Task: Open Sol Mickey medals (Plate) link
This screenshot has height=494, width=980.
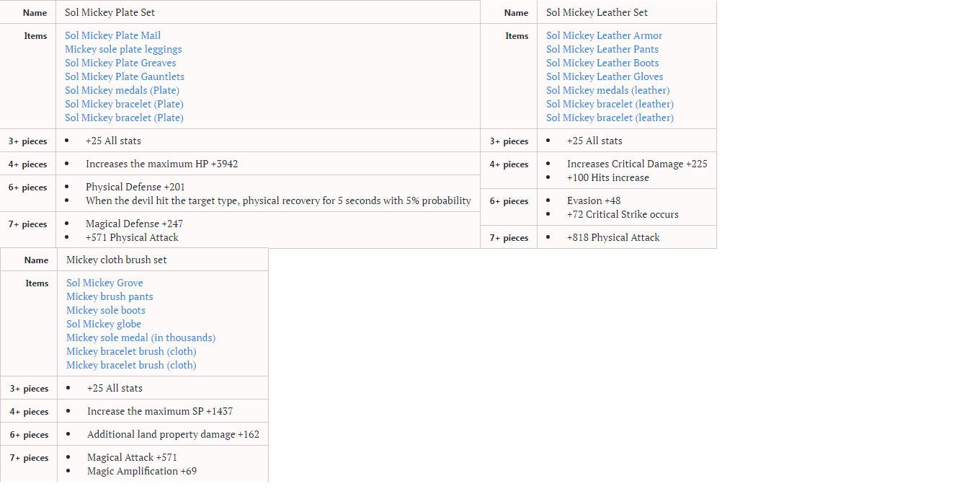Action: click(122, 90)
